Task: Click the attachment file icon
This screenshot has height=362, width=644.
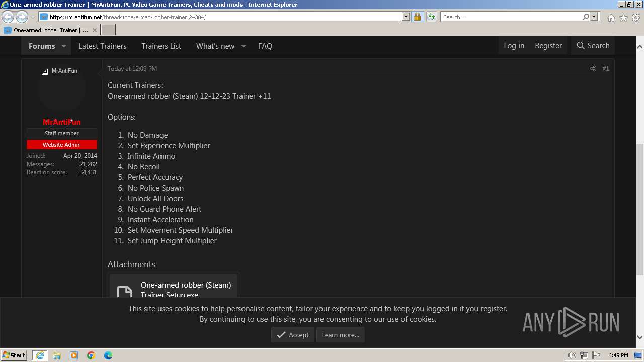Action: [x=125, y=292]
